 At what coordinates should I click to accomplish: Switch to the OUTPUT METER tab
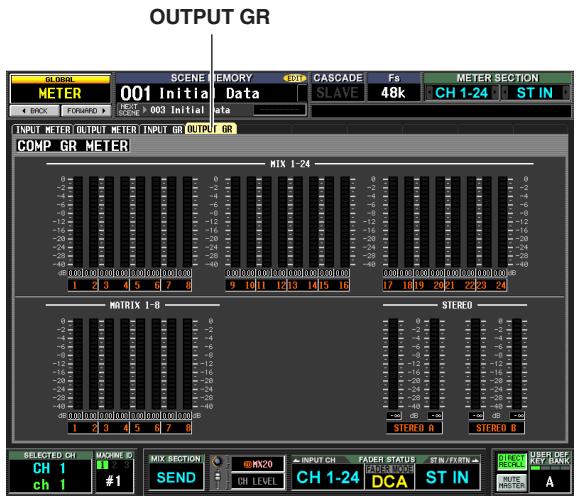coord(107,130)
